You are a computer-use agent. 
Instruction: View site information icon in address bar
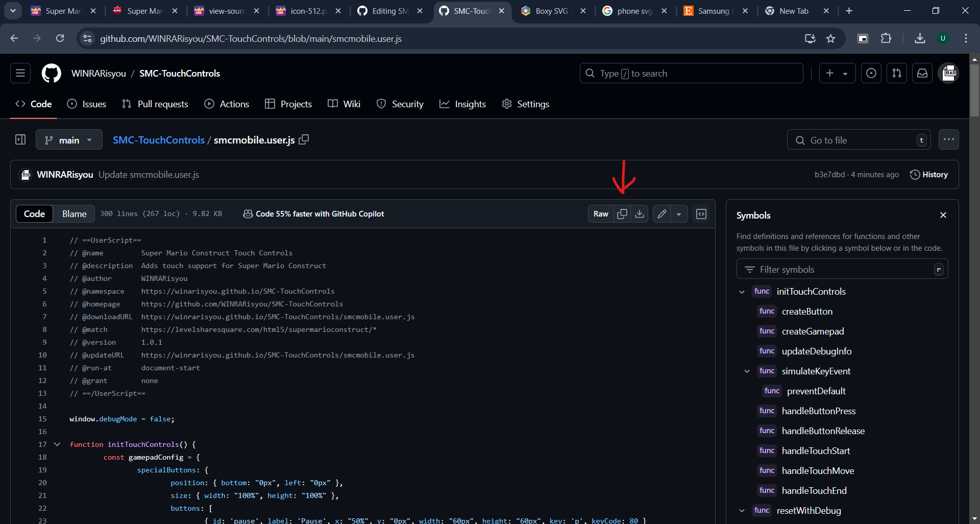88,38
